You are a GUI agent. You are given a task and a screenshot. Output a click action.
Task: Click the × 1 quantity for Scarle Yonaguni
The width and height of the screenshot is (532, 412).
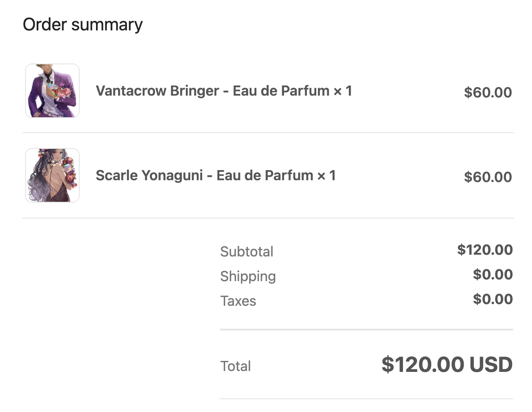pos(326,176)
